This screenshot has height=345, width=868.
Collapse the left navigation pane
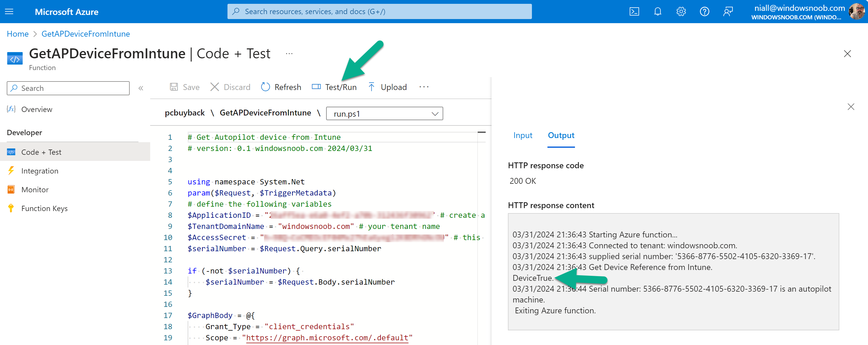141,88
